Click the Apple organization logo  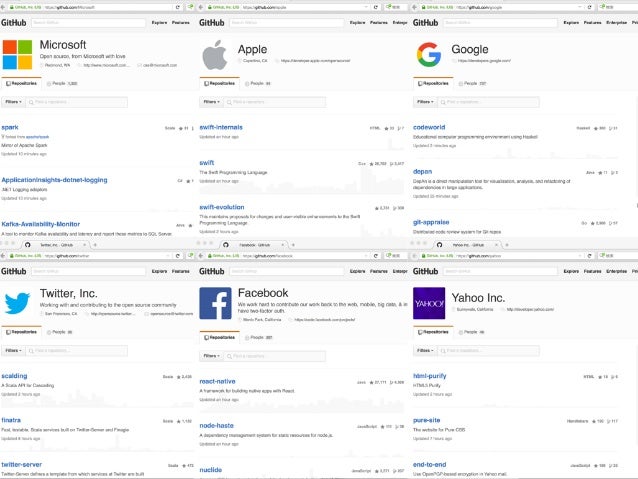tap(214, 55)
